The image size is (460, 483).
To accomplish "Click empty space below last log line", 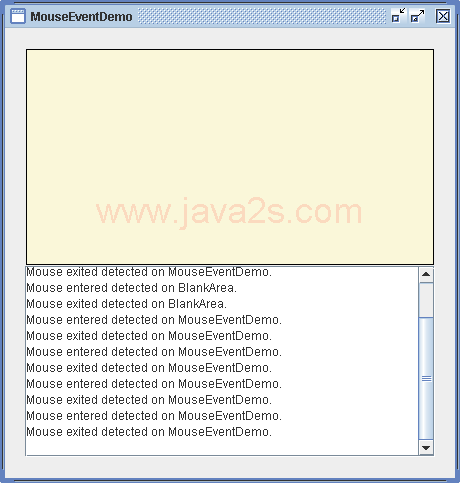I will 222,447.
